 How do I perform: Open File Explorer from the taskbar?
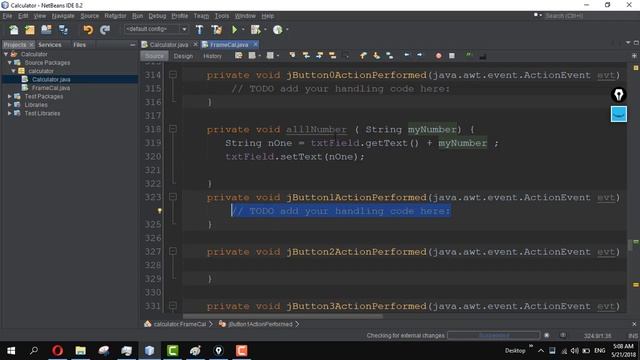(80, 350)
